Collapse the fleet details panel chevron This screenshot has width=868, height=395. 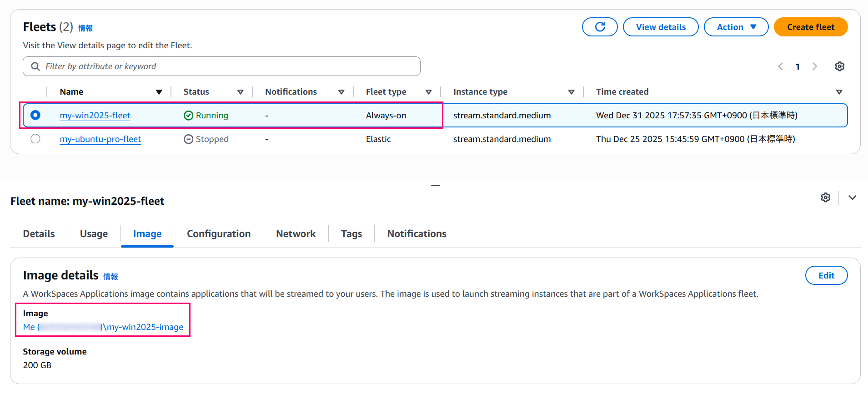(x=853, y=197)
